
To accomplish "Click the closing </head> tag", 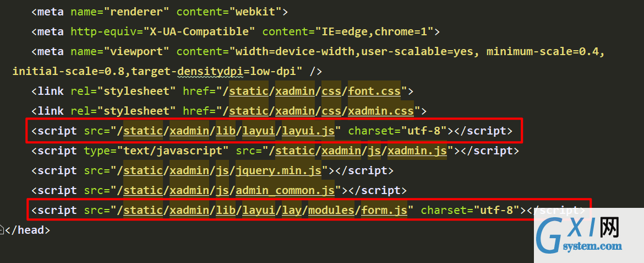I will click(28, 230).
